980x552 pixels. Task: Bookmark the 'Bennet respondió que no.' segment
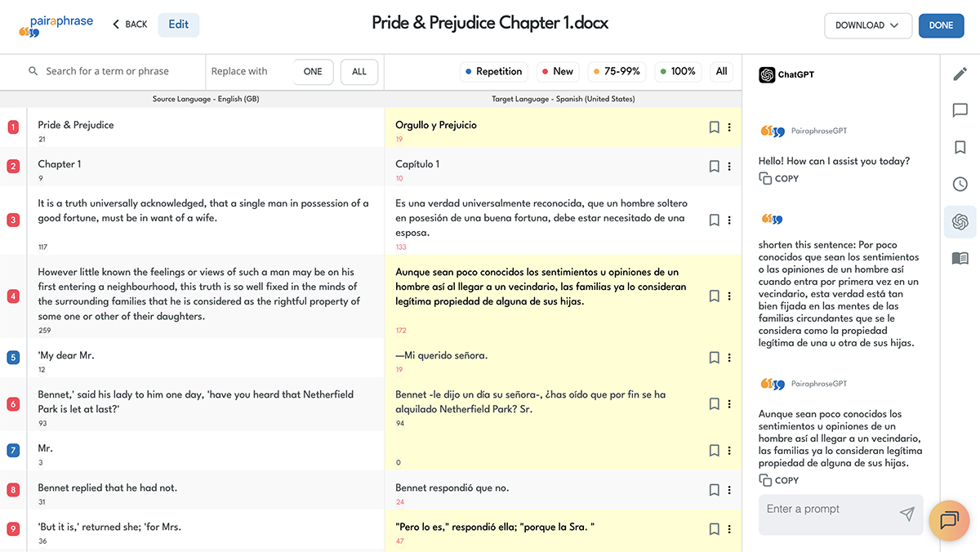click(714, 490)
